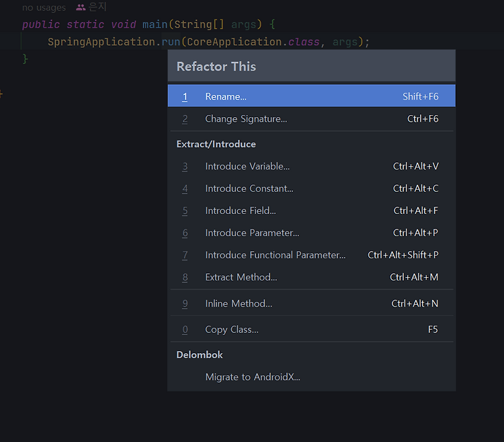Select Extract Method... entry
The width and height of the screenshot is (504, 442).
coord(311,277)
